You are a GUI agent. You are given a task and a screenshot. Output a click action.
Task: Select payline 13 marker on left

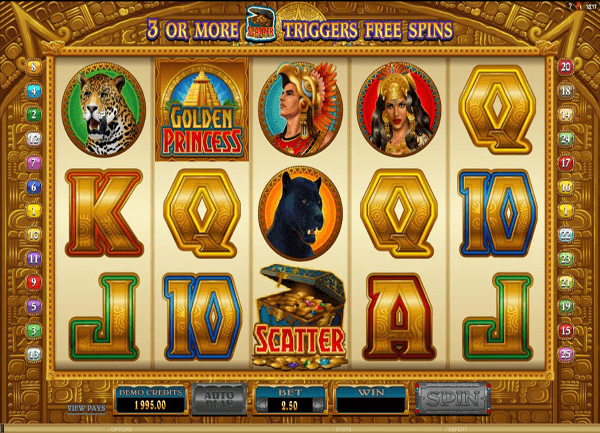click(34, 354)
